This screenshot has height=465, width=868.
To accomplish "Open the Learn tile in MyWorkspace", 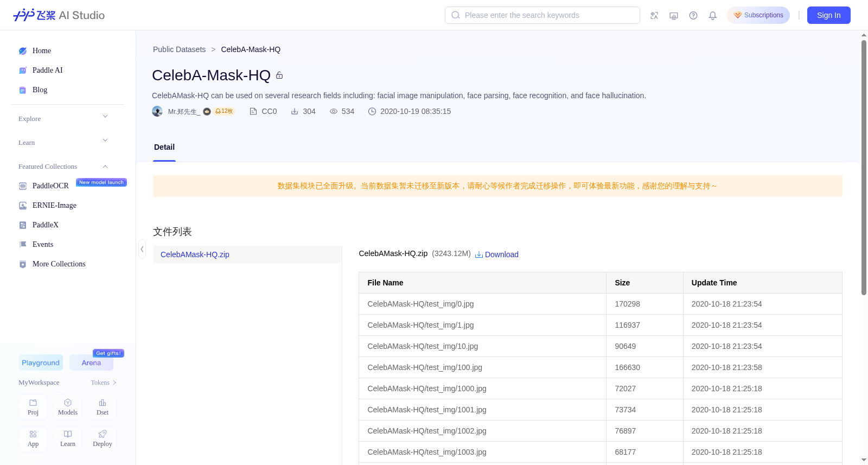I will tap(68, 438).
